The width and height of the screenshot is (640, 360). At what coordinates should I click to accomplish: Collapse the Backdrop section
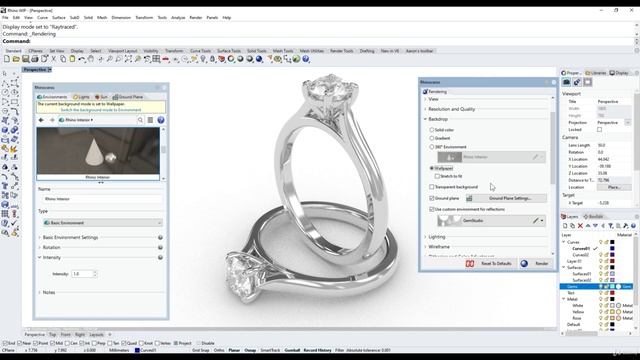(425, 119)
